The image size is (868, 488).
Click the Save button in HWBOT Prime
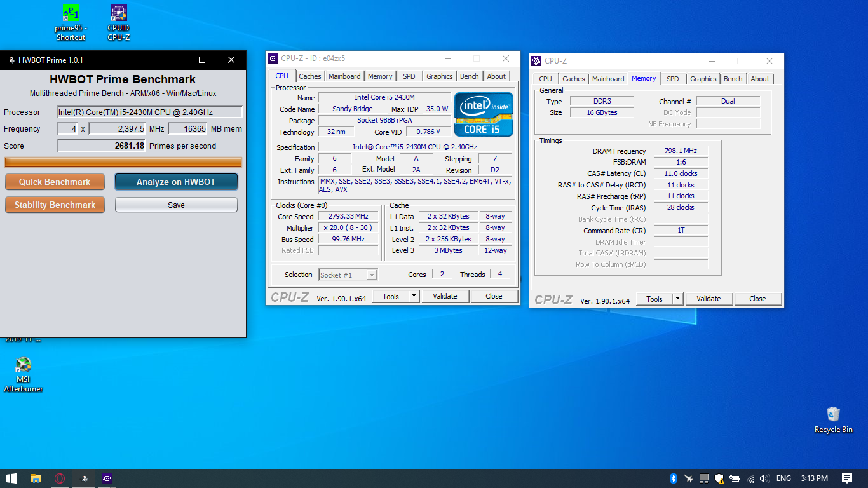[x=176, y=205]
